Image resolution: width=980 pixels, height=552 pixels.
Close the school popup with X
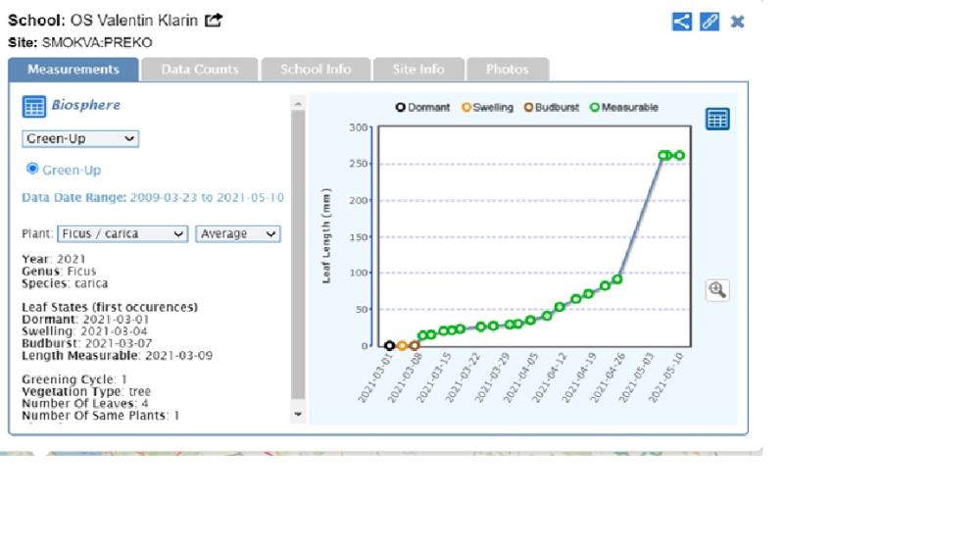737,22
